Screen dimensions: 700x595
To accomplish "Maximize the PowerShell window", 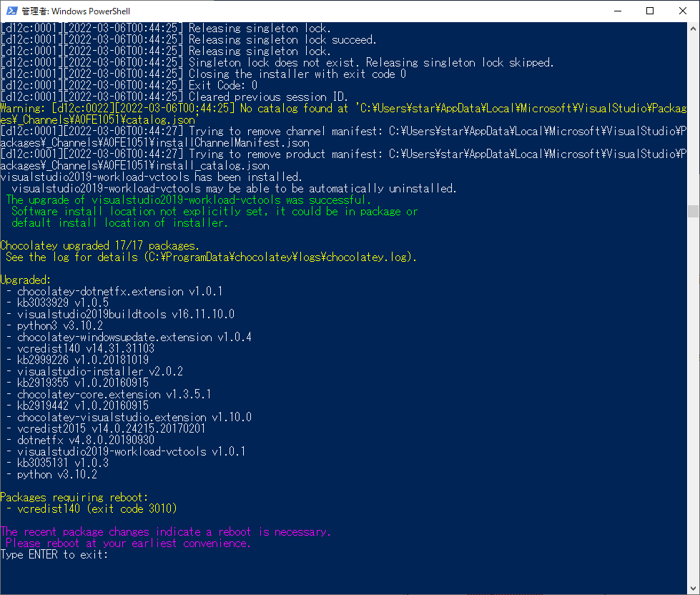I will coord(650,11).
